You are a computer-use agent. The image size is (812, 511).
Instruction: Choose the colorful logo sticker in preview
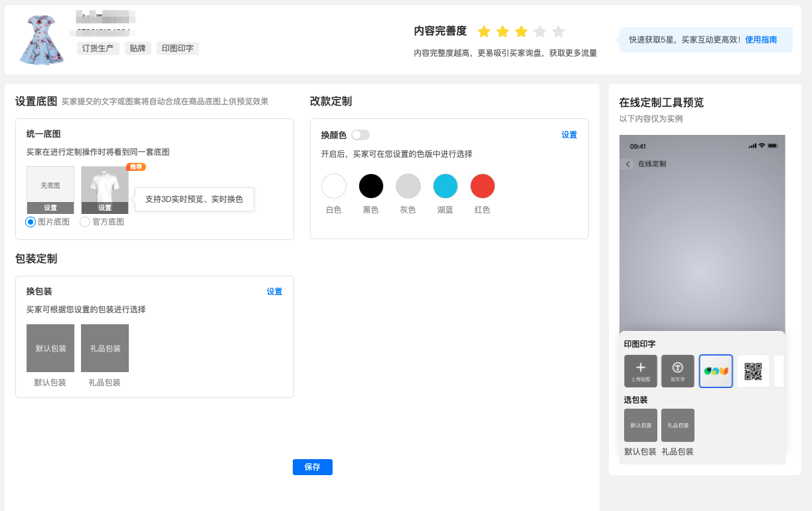[716, 371]
